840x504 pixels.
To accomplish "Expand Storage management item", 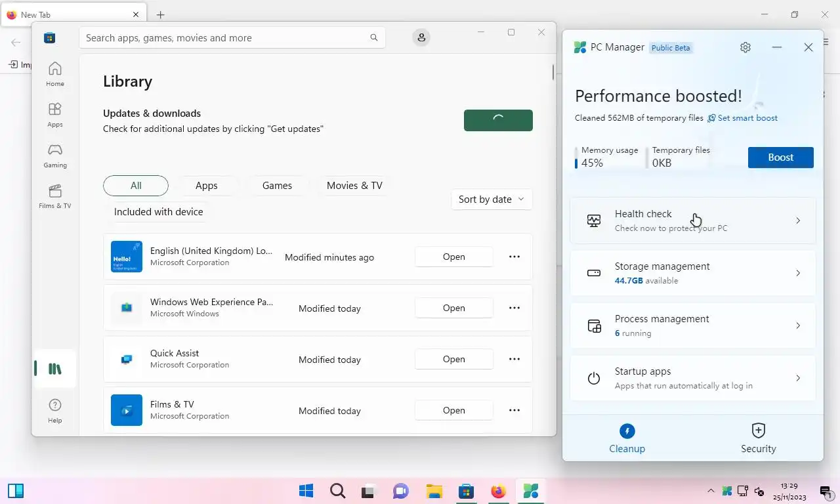I will coord(693,273).
